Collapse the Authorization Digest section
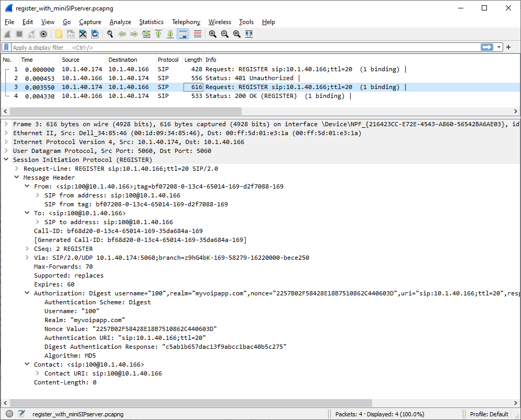The image size is (521, 420). coord(27,293)
